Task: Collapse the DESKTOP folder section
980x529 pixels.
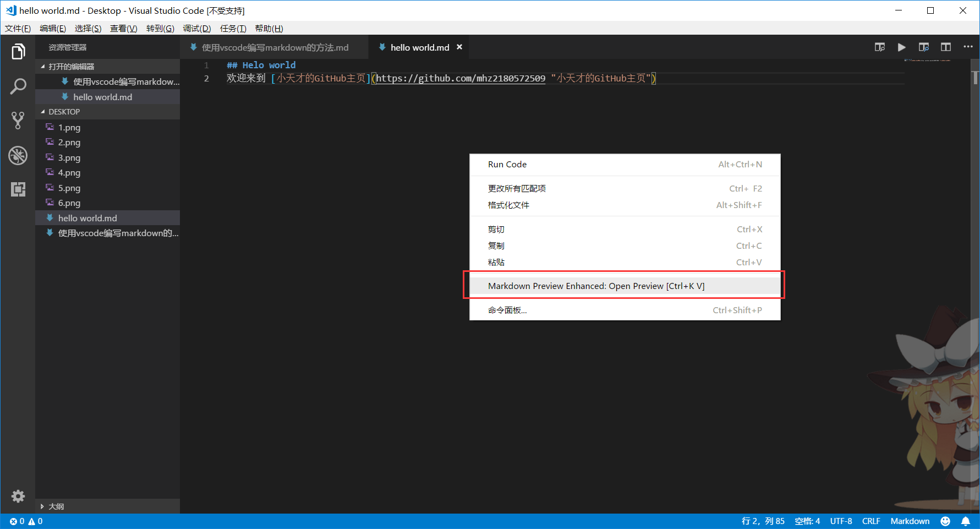Action: click(x=43, y=112)
